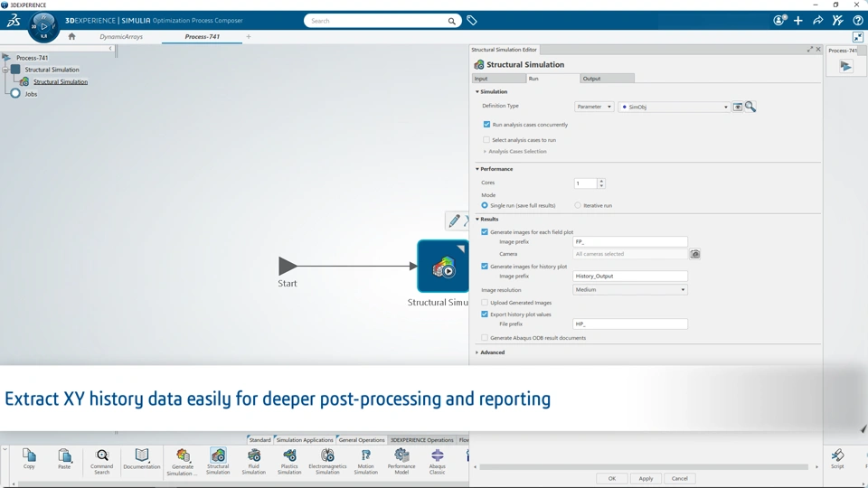The image size is (868, 488).
Task: Collapse the Simulation section
Action: 477,92
